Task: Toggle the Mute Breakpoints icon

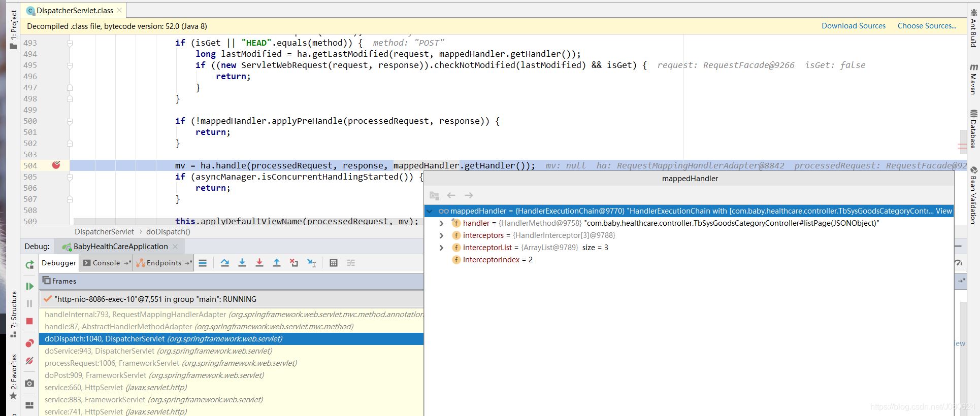Action: point(29,361)
